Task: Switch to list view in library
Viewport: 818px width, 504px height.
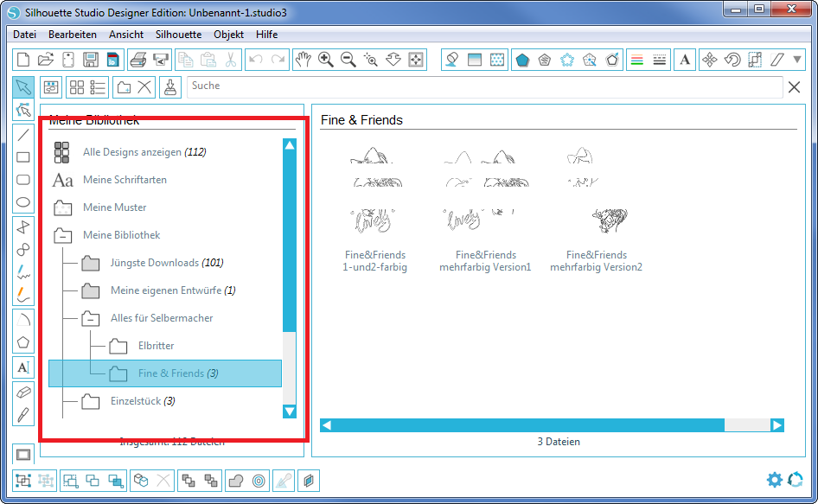Action: pyautogui.click(x=97, y=87)
